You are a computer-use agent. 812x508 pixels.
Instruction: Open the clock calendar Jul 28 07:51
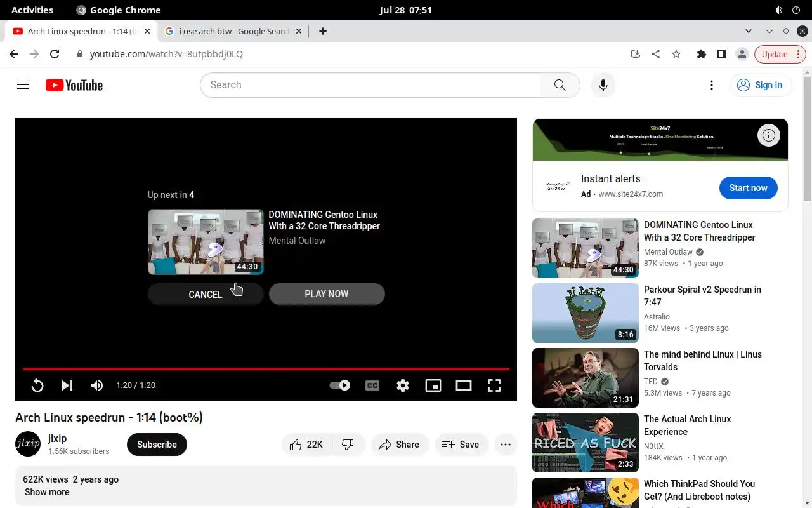(405, 10)
